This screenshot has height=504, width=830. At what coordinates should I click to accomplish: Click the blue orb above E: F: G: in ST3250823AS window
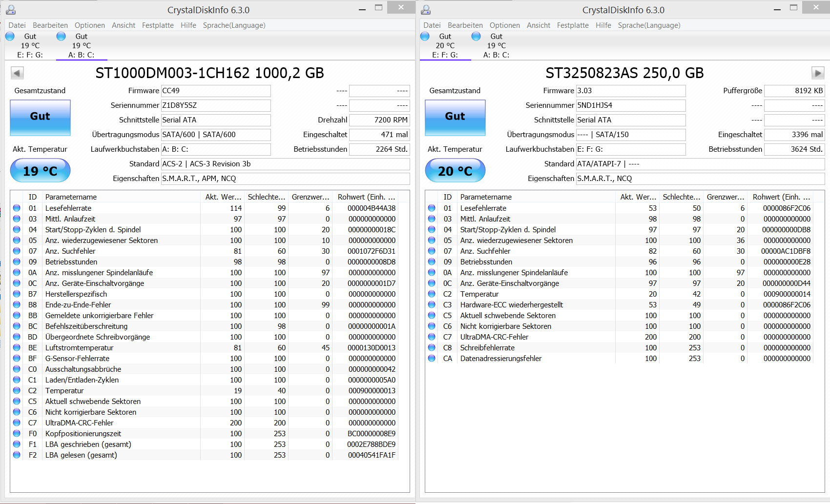point(425,36)
